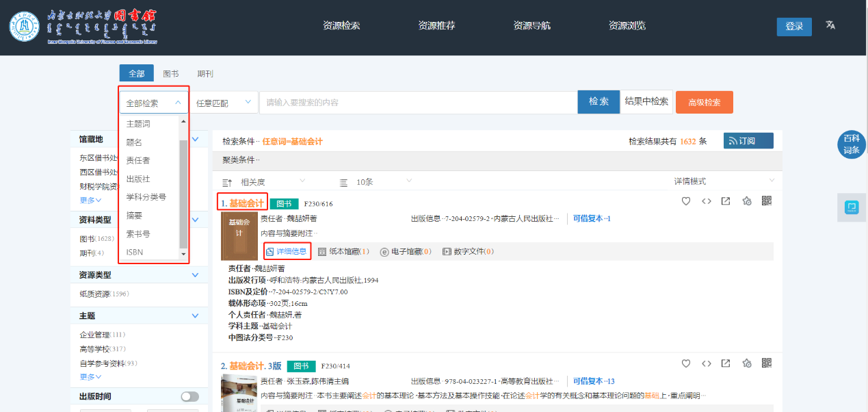Viewport: 868px width, 412px height.
Task: Click the university library logo
Action: (83, 27)
